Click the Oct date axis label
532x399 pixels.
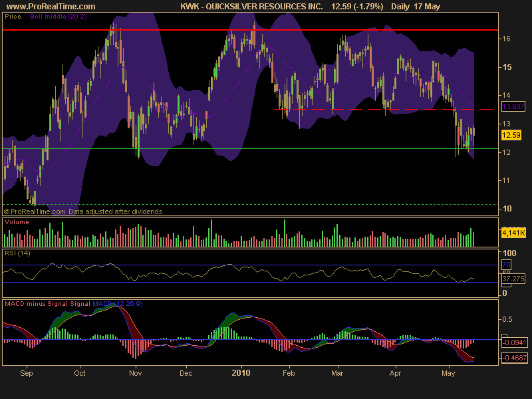(80, 373)
